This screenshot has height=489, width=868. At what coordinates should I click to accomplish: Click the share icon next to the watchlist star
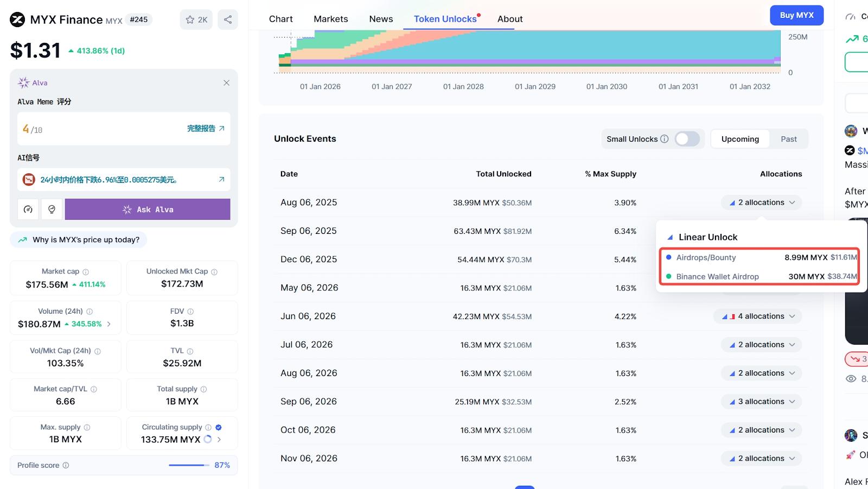[228, 20]
